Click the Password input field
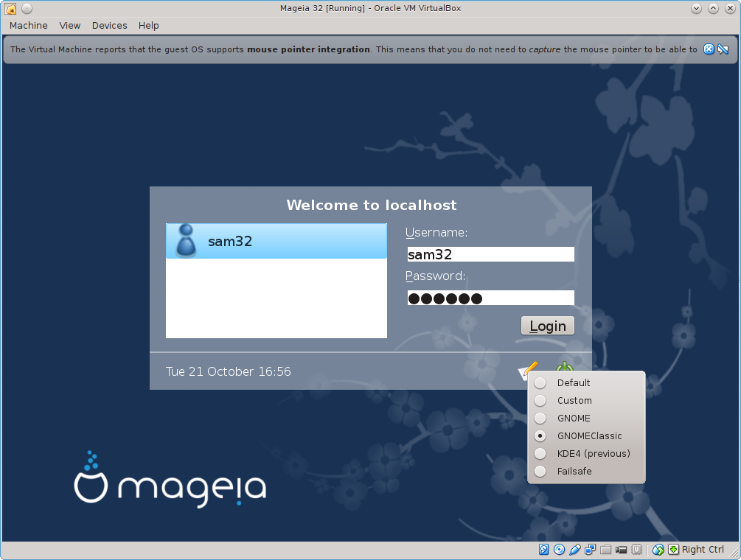 [490, 298]
